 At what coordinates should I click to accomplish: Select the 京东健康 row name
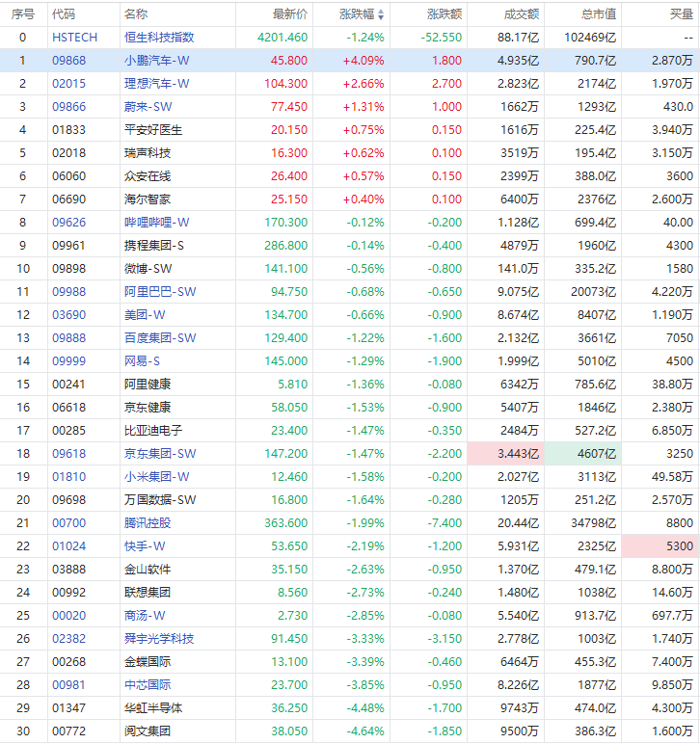coord(148,408)
